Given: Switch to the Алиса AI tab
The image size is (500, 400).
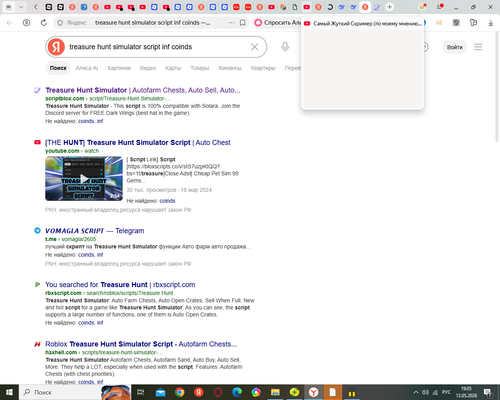Looking at the screenshot, I should tap(87, 68).
